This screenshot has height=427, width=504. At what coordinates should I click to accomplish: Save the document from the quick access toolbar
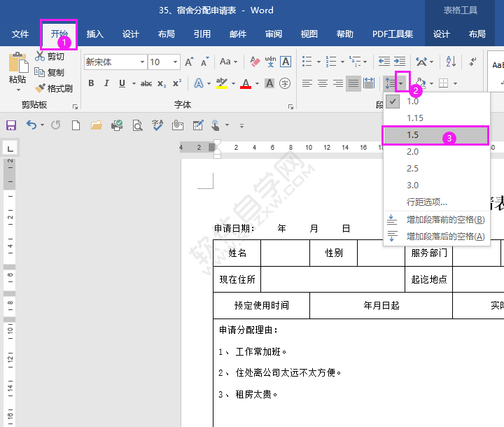point(11,125)
